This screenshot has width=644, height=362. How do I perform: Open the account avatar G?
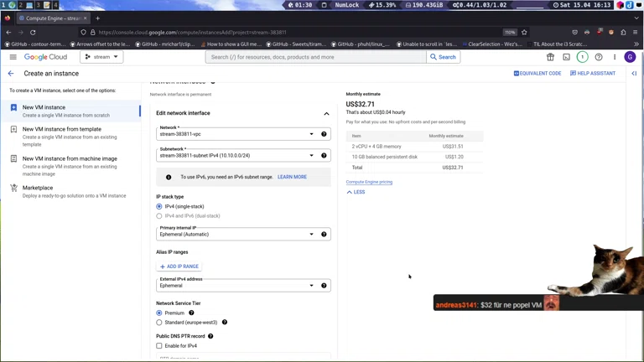pyautogui.click(x=630, y=57)
